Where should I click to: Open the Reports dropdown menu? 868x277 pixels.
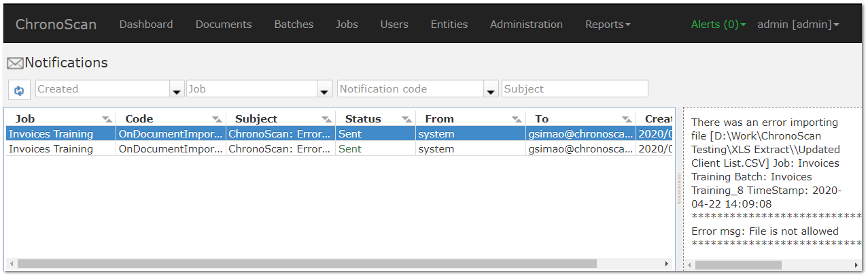608,24
